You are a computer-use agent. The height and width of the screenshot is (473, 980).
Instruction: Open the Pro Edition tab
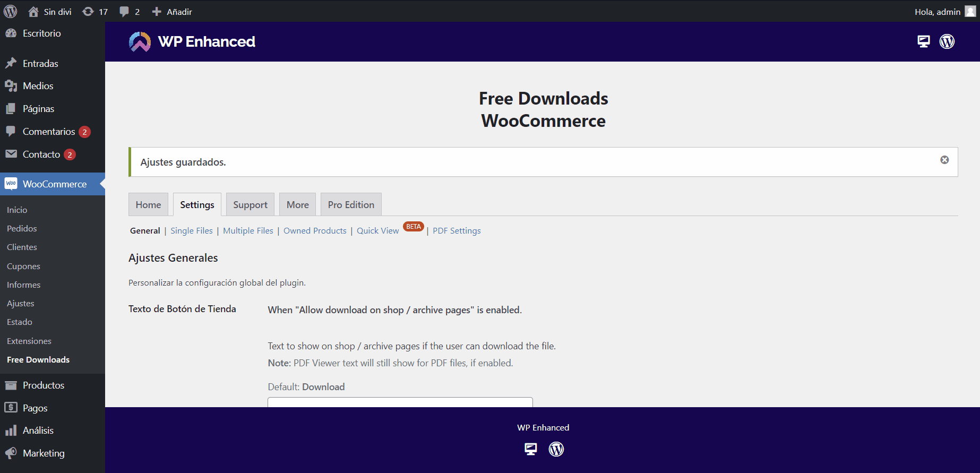(351, 205)
